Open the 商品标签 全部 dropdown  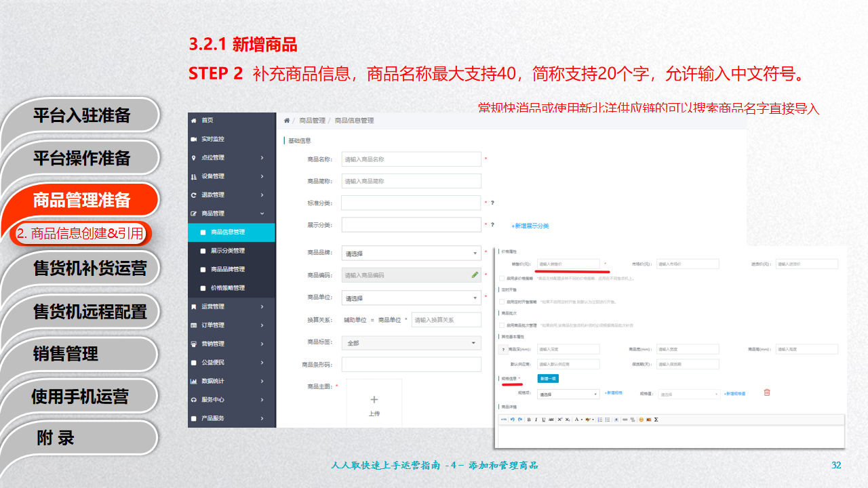(x=411, y=343)
